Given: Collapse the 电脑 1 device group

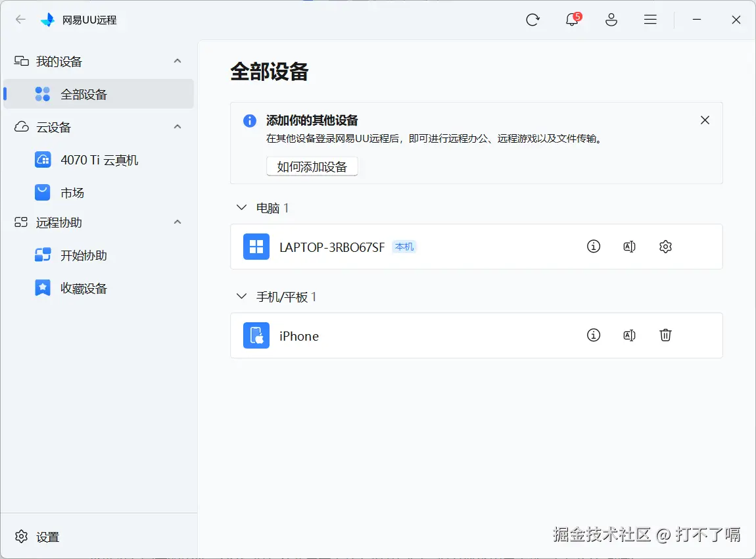Looking at the screenshot, I should (241, 207).
